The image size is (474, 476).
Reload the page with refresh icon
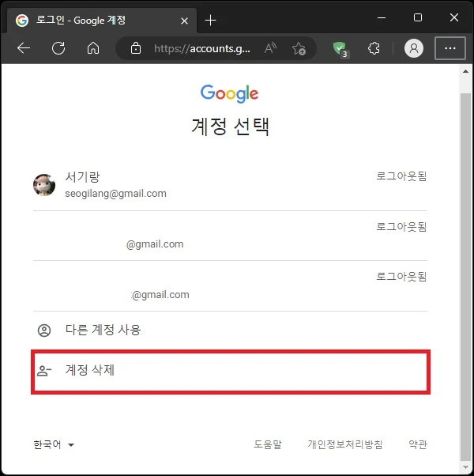pyautogui.click(x=58, y=48)
